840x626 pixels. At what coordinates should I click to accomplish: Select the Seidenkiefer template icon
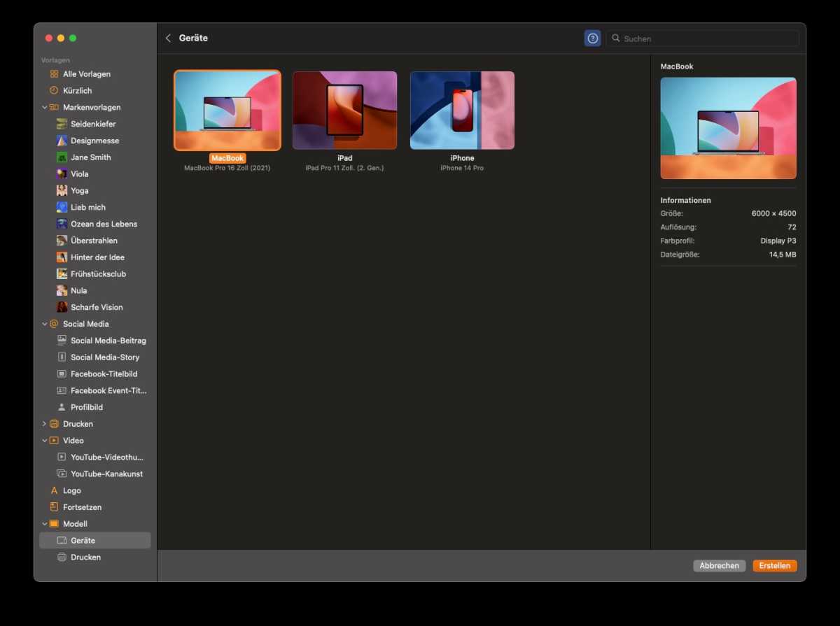pyautogui.click(x=62, y=124)
